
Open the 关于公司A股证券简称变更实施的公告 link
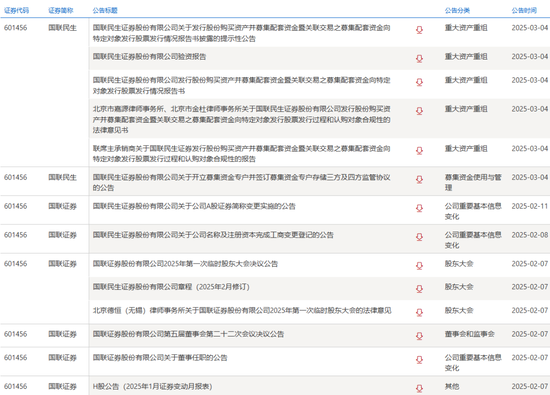(x=194, y=206)
